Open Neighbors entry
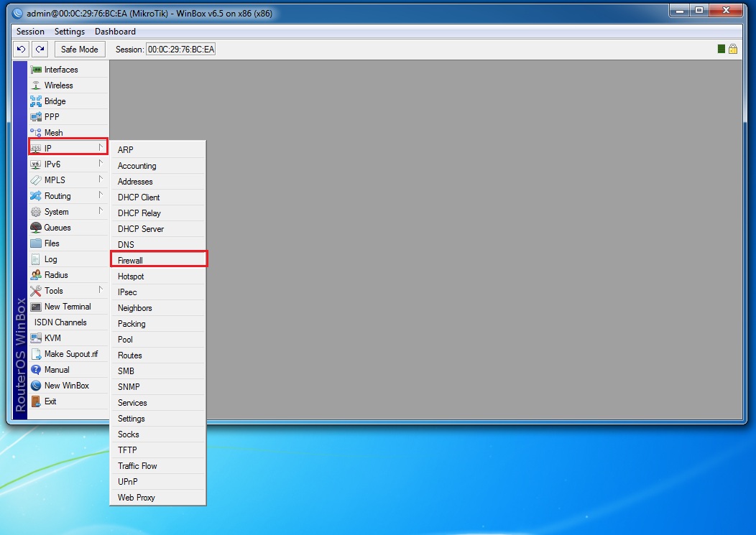 158,308
